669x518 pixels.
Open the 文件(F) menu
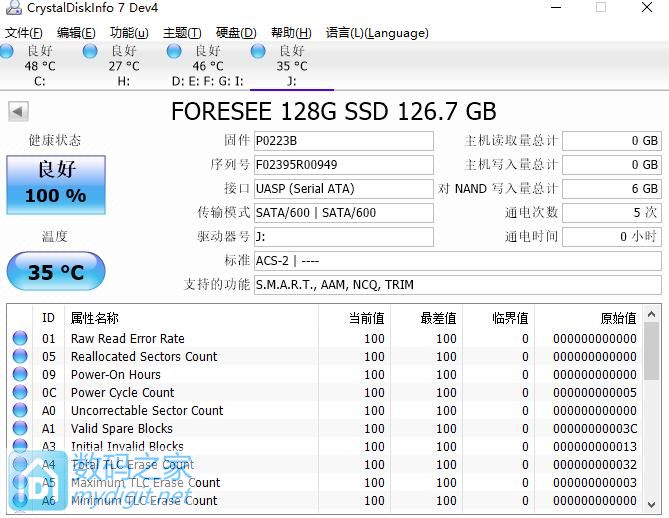pyautogui.click(x=23, y=33)
